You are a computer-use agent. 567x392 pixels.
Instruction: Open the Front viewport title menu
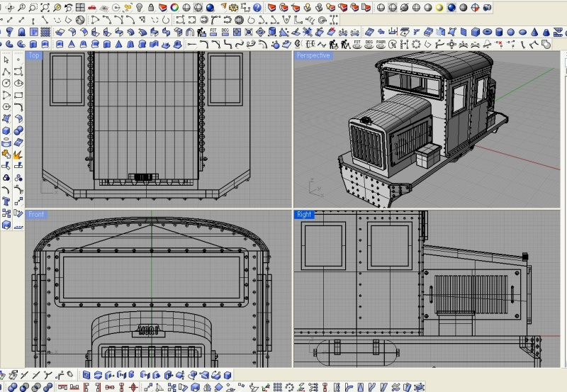(36, 214)
